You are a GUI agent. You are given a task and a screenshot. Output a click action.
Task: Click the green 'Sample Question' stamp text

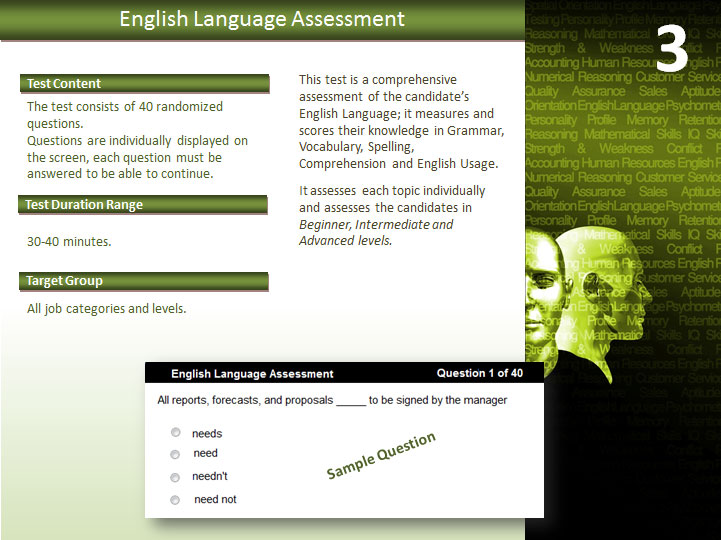(381, 456)
